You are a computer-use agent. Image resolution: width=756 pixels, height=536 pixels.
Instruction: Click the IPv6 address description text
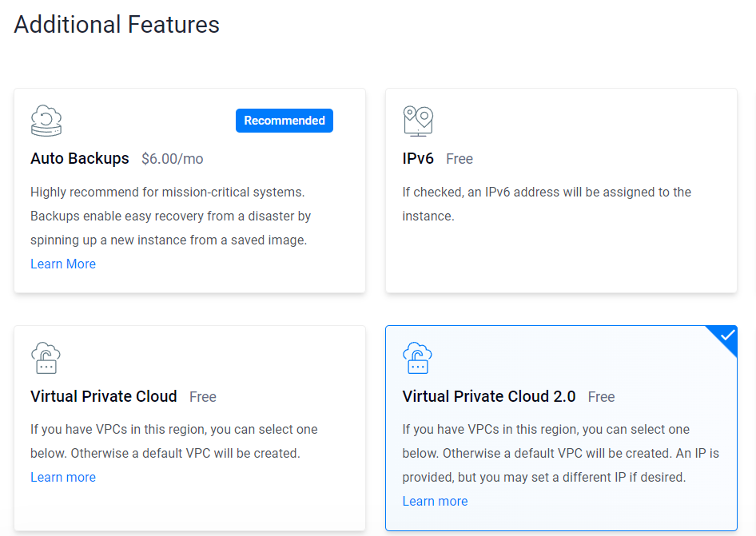[547, 204]
